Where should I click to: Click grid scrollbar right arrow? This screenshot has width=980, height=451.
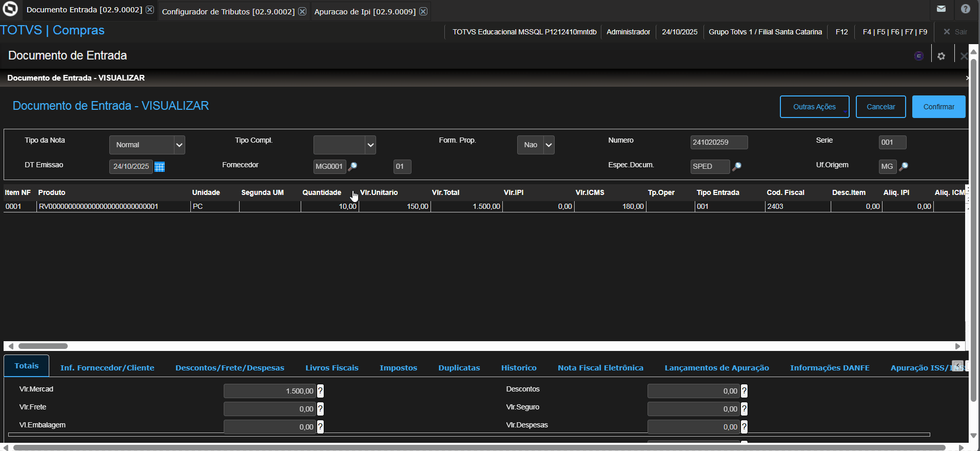pyautogui.click(x=957, y=346)
